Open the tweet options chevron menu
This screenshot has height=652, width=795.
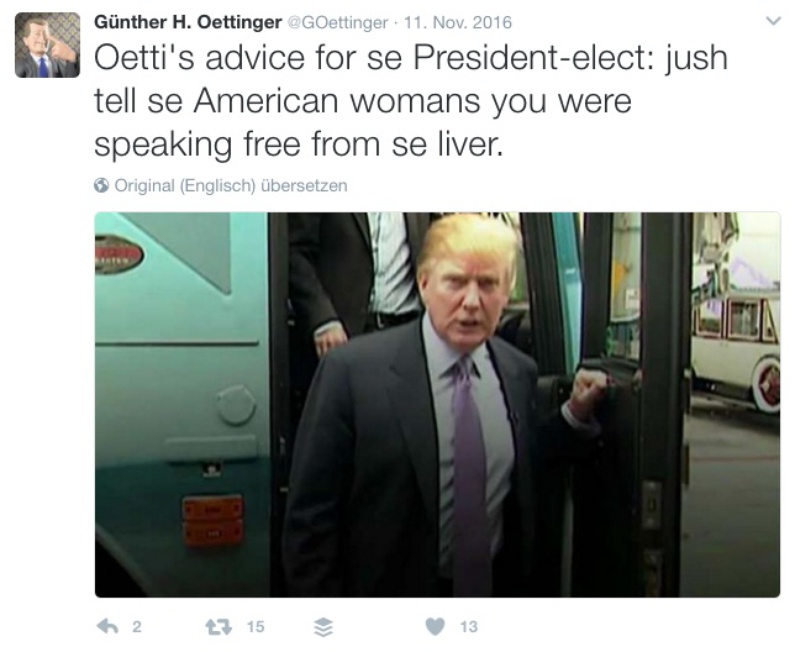pos(773,21)
